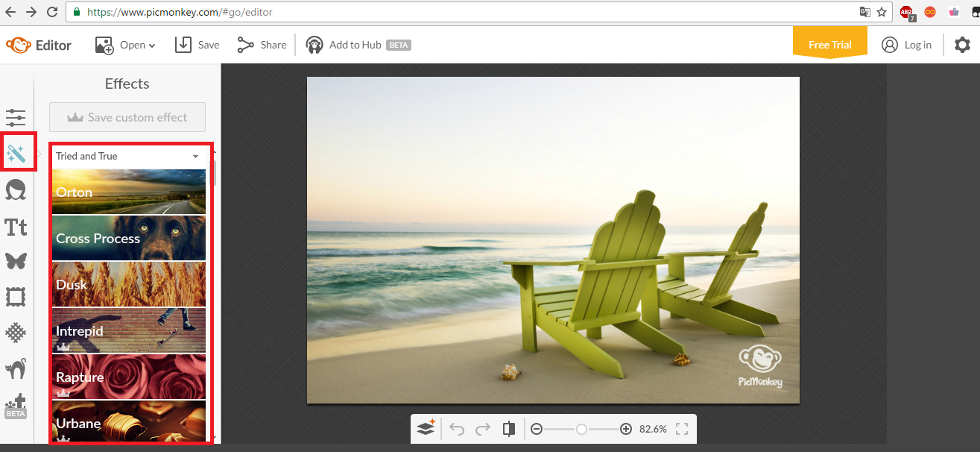Open Overlays butterfly icon
The image size is (980, 452).
tap(16, 262)
